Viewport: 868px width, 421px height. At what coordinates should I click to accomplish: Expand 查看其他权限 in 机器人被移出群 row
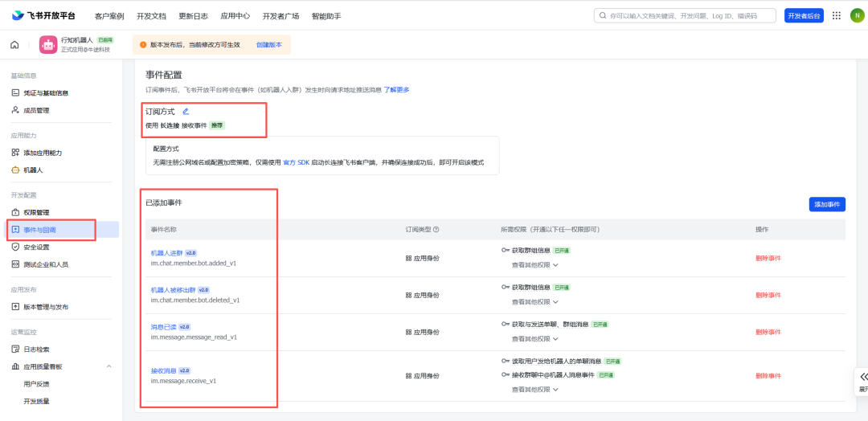(534, 301)
